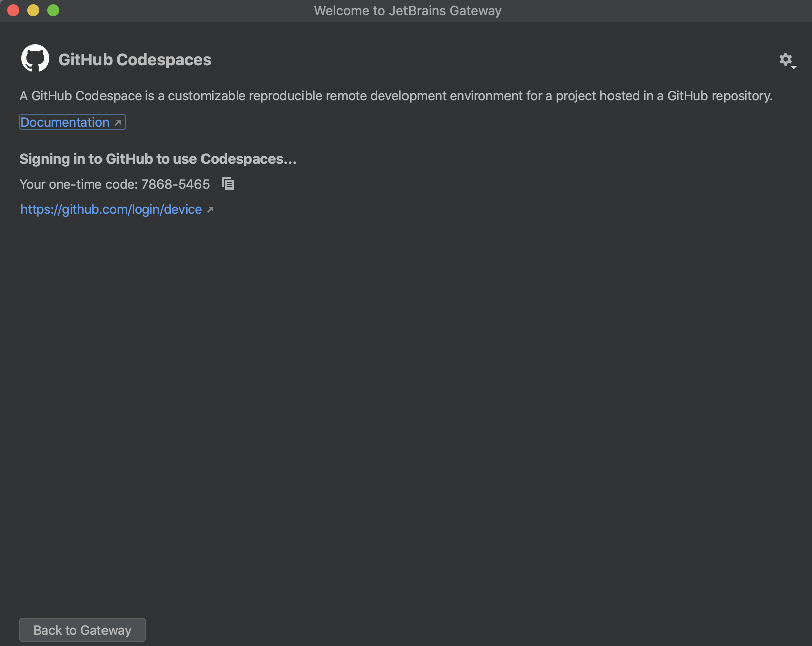Click the arrow icon after the device login URL
This screenshot has width=812, height=646.
click(209, 209)
